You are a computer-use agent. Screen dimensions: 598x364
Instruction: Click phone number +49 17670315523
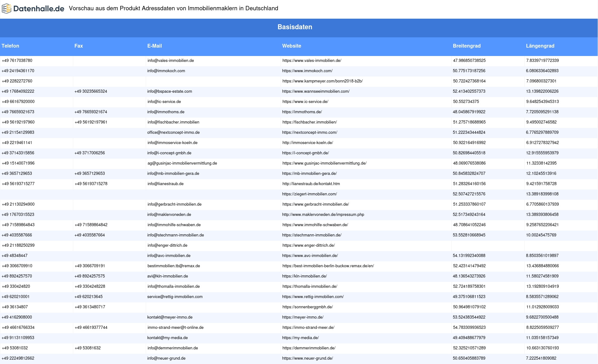pos(18,215)
